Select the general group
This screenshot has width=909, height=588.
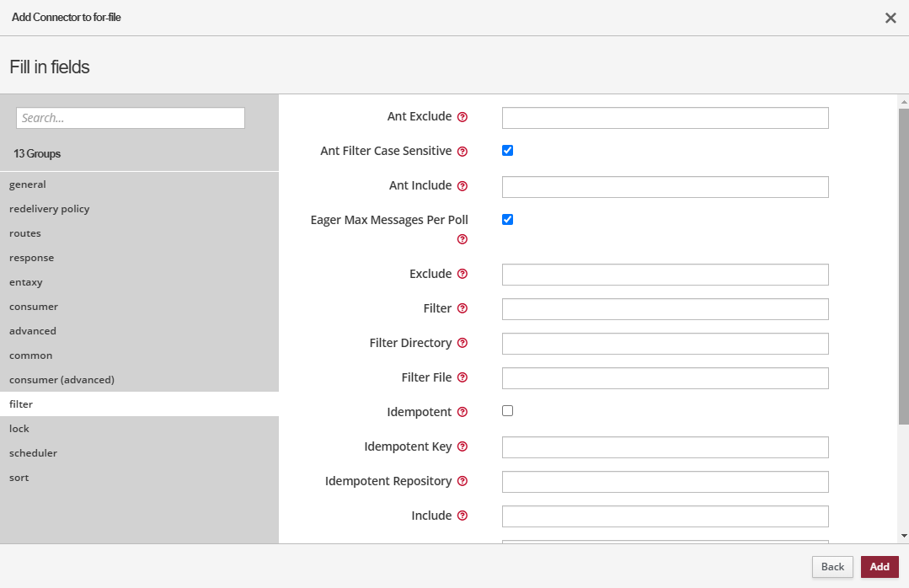[28, 184]
